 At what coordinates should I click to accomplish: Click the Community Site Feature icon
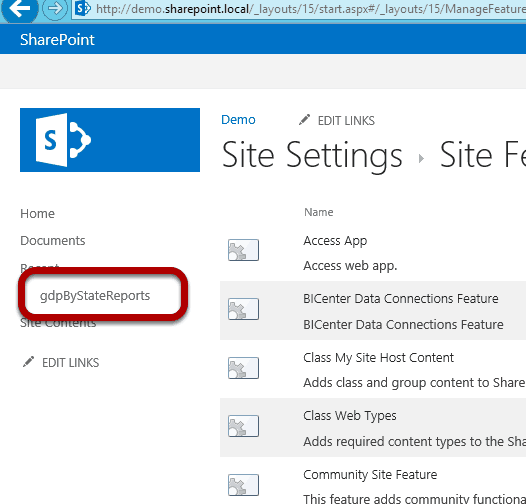243,485
